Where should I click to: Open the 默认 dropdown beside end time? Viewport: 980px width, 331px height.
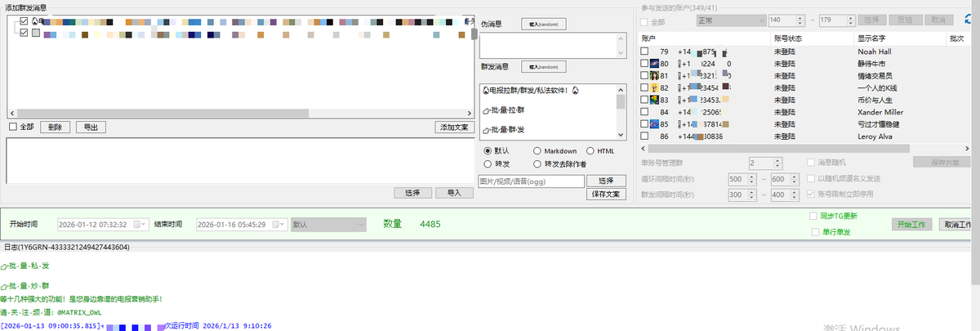(327, 224)
